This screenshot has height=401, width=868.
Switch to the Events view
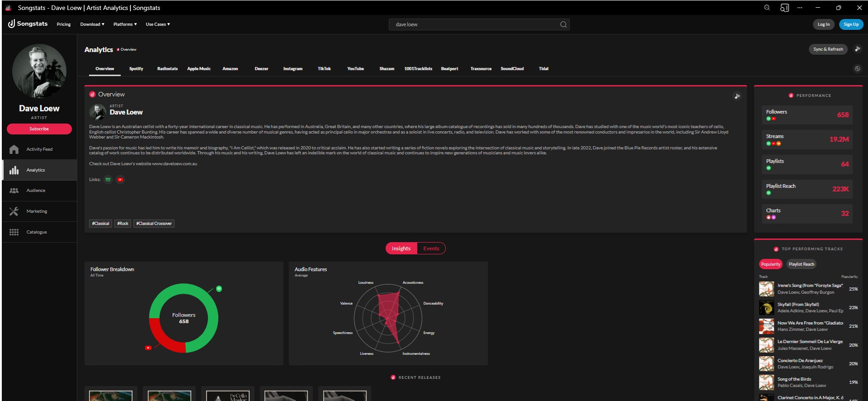click(431, 248)
